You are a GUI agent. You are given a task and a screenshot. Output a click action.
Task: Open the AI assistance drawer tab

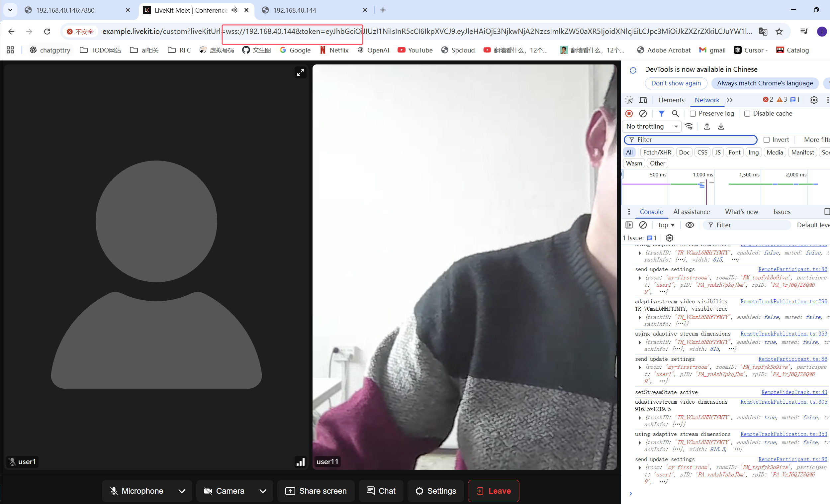click(691, 212)
